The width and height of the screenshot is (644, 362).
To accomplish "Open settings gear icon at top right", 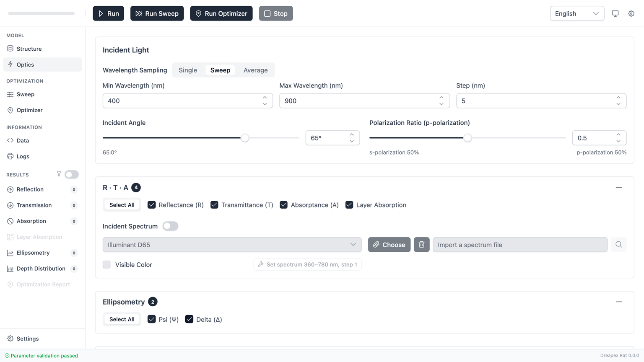I will click(631, 13).
